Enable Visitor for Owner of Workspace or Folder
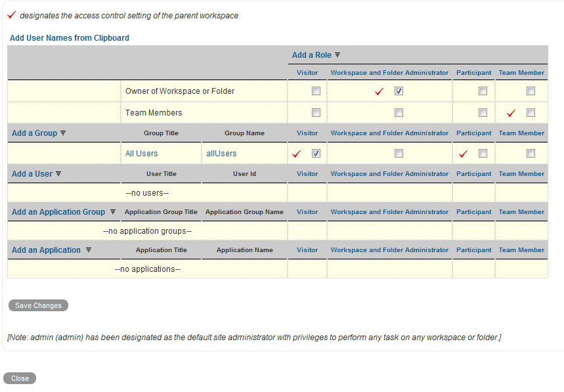The width and height of the screenshot is (564, 392). tap(316, 91)
